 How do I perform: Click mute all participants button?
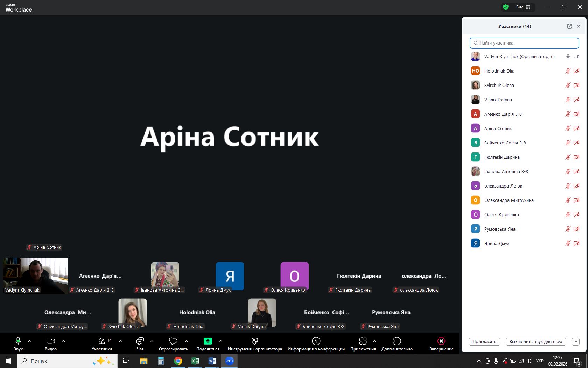click(x=536, y=341)
